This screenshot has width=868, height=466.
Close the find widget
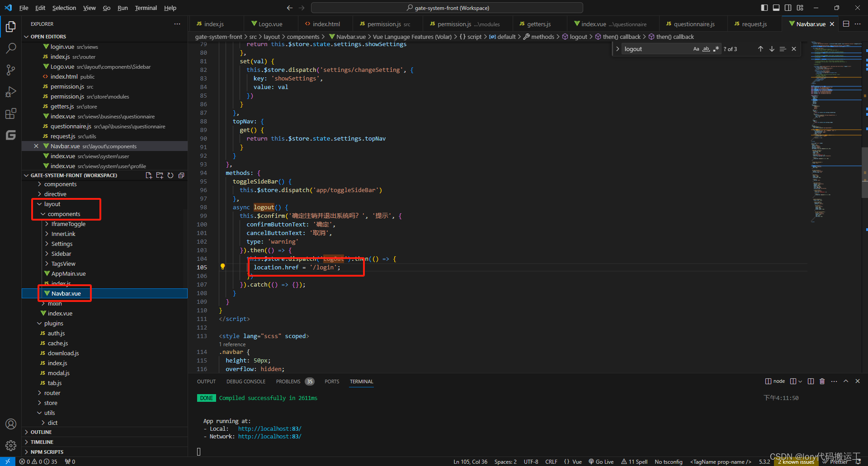tap(794, 49)
